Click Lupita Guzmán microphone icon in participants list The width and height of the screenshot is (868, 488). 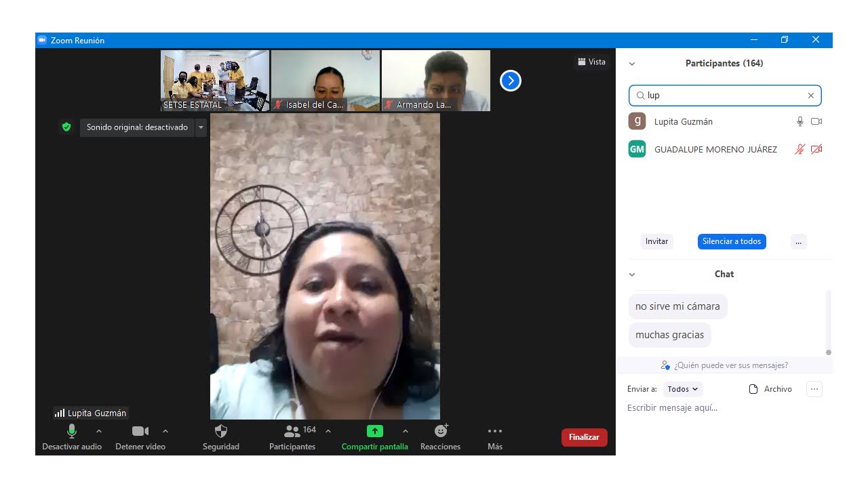click(x=800, y=121)
